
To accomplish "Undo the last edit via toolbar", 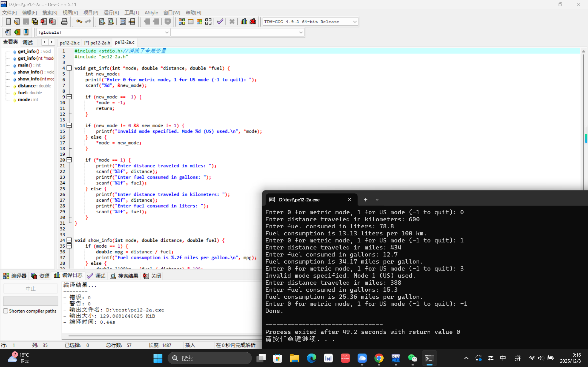I will click(79, 21).
